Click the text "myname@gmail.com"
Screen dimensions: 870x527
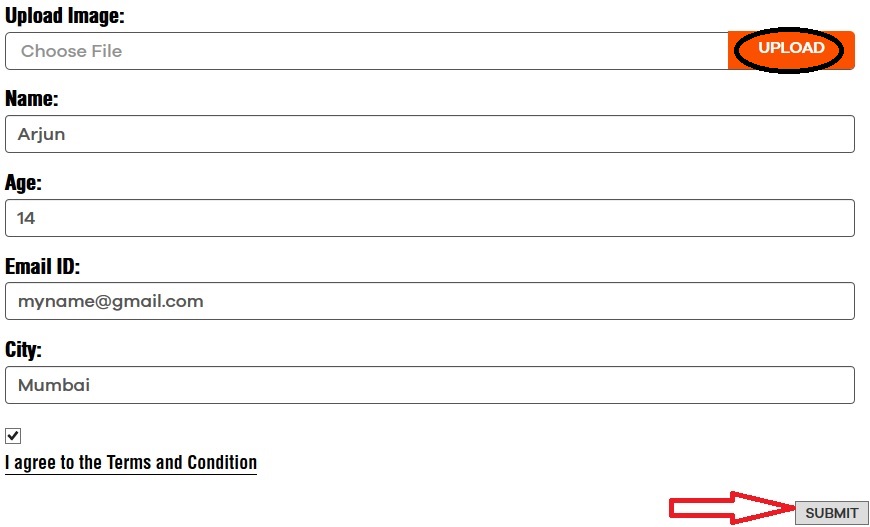pyautogui.click(x=110, y=301)
